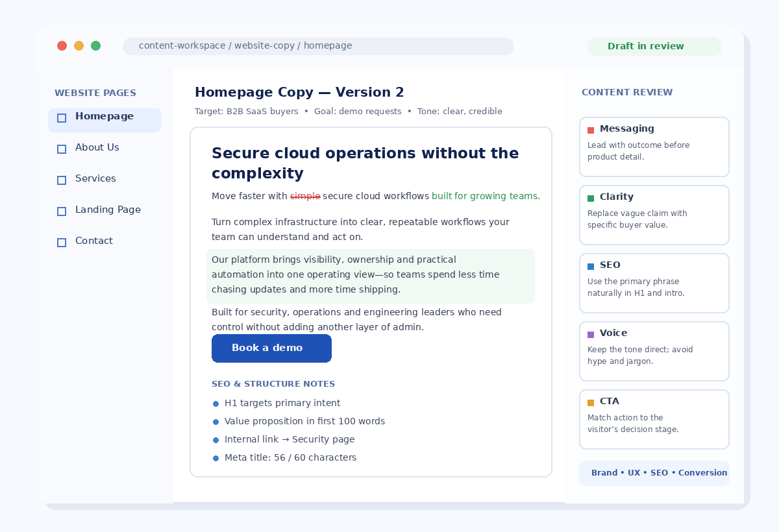
Task: Click the Built for security, operations paragraph
Action: coord(357,320)
